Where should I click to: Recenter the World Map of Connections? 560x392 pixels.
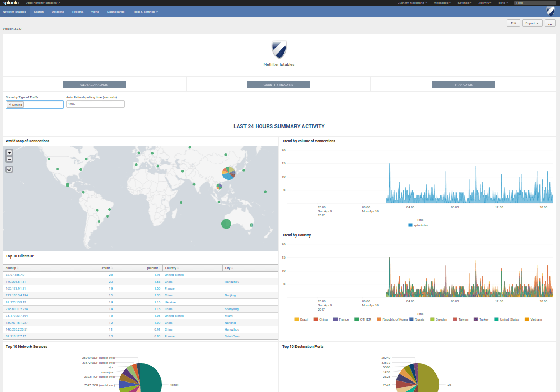point(9,169)
